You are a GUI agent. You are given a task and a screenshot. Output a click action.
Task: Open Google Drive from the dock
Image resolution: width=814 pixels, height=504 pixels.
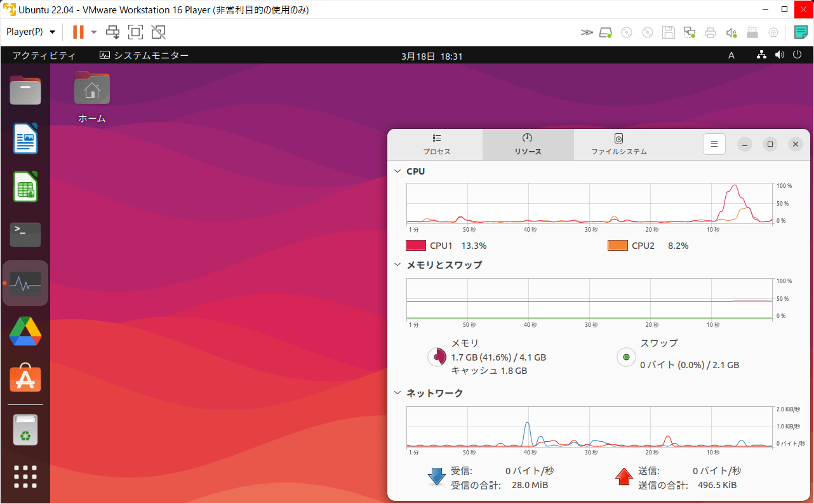pos(25,331)
